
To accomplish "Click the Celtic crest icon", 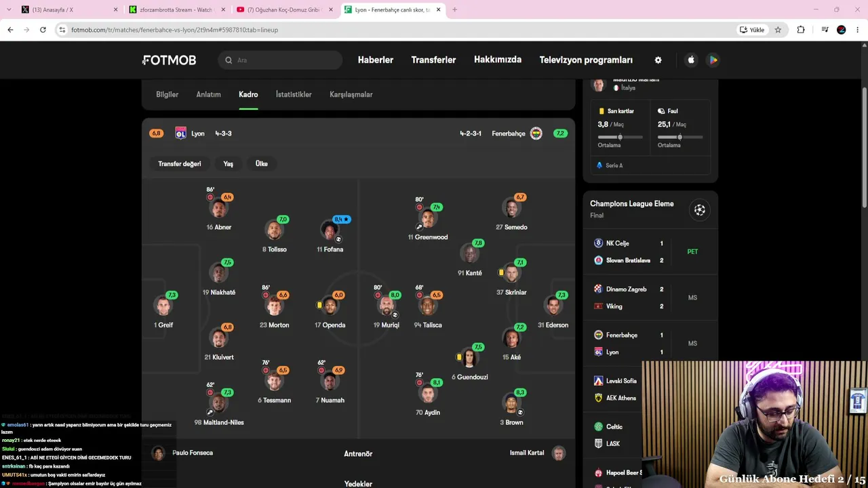I will coord(598,427).
